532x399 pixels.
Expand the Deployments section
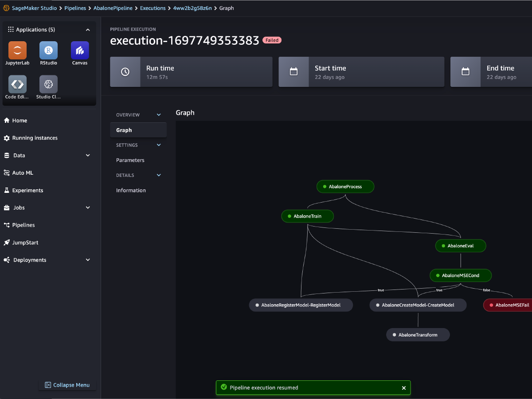coord(87,260)
